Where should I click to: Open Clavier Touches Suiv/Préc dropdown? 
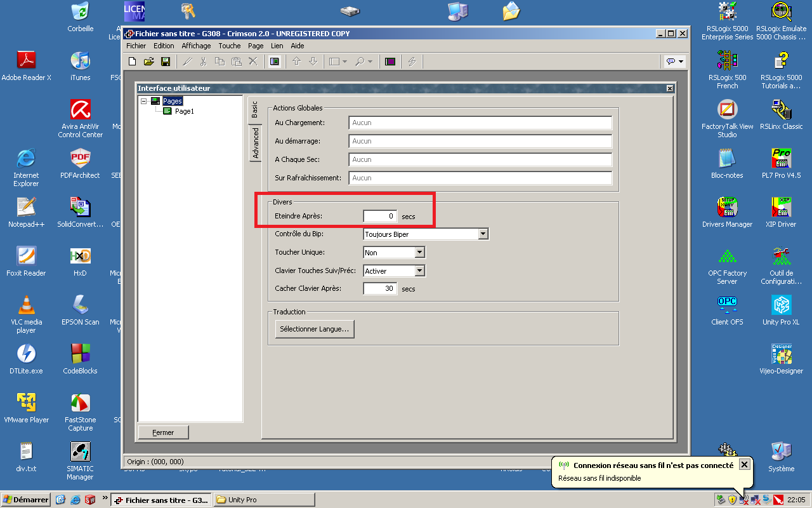(419, 271)
